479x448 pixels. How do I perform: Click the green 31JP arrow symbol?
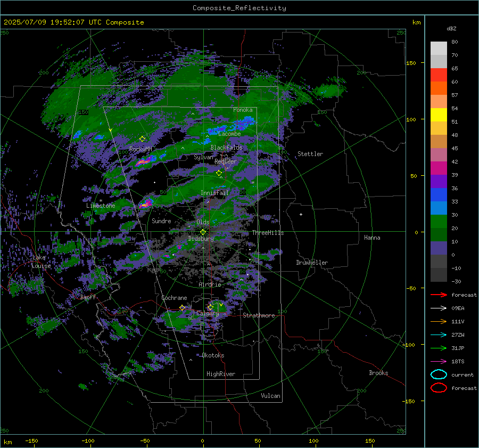pyautogui.click(x=439, y=348)
